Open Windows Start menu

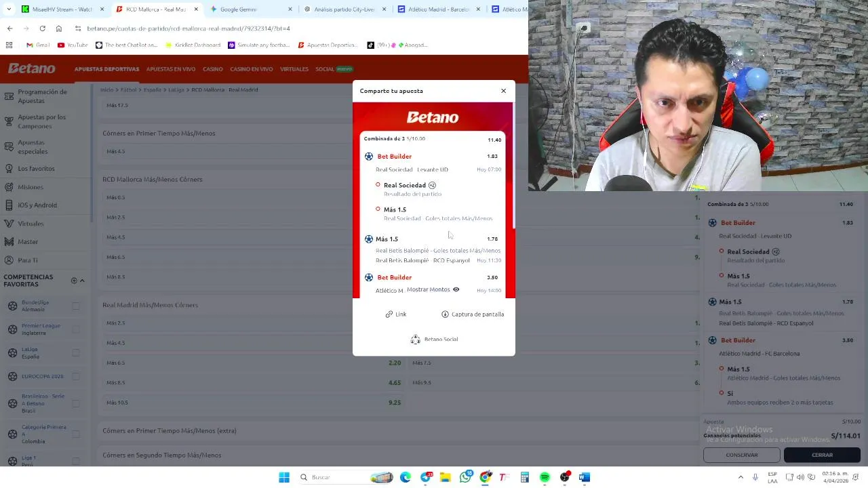point(284,478)
